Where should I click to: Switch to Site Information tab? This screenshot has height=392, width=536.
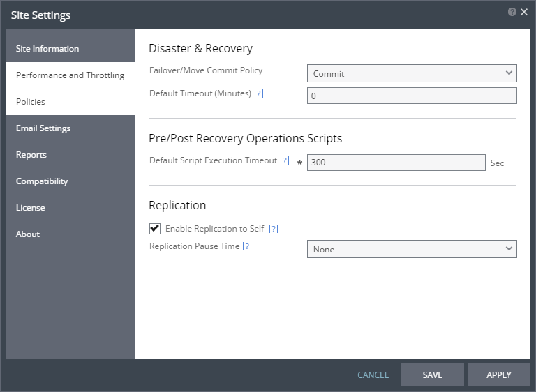70,49
